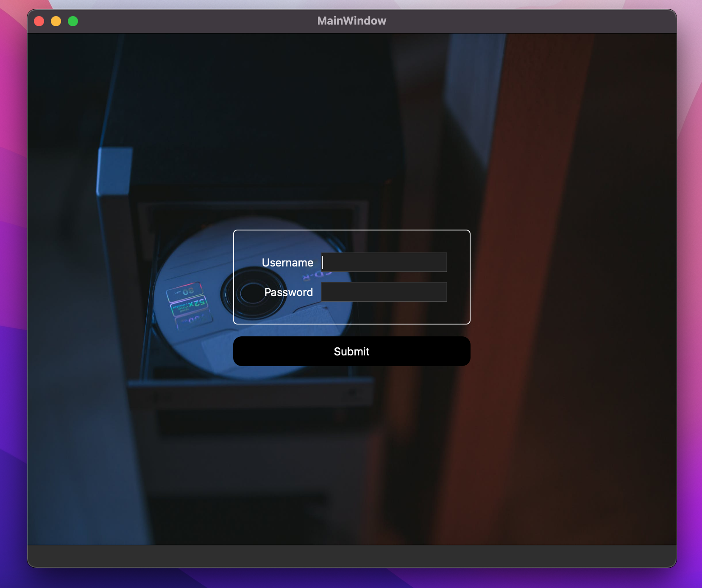Viewport: 702px width, 588px height.
Task: Click inside the login form panel
Action: [x=352, y=313]
